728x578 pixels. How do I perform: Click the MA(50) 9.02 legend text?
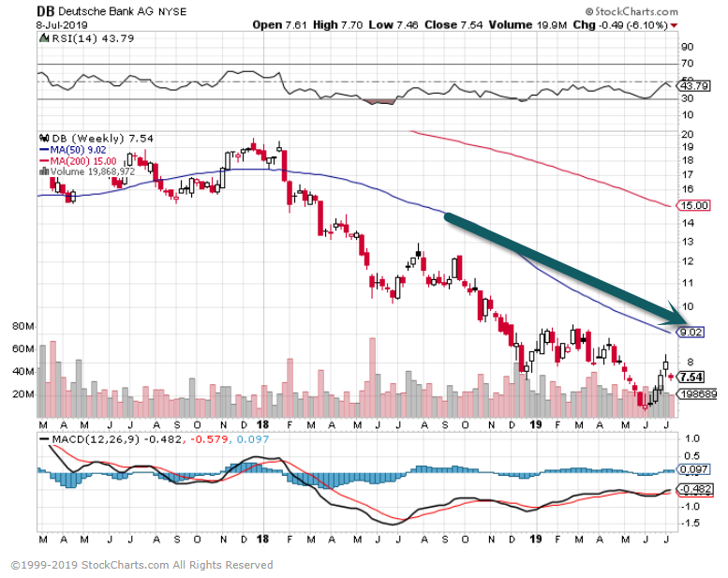78,150
